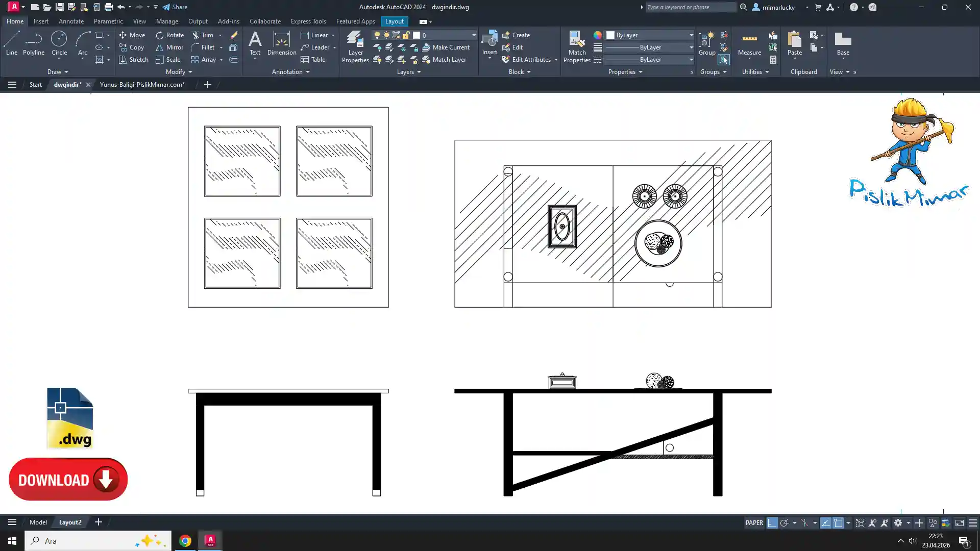Click the Share button in title bar
980x551 pixels.
point(175,7)
